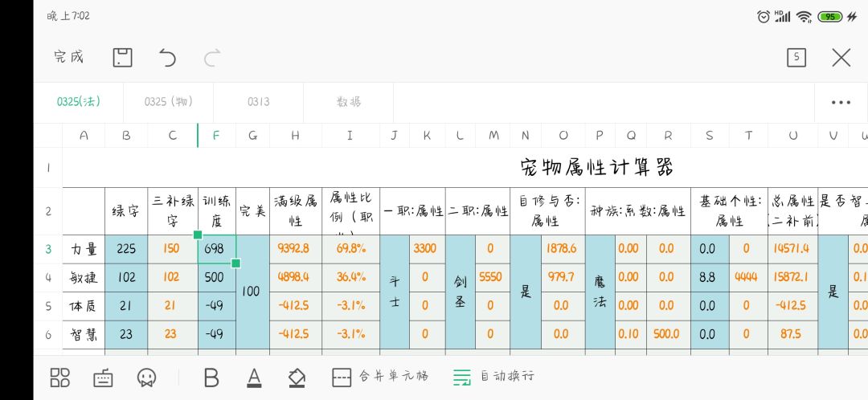Viewport: 868px width, 400px height.
Task: Check the alarm icon in status bar
Action: (x=764, y=17)
